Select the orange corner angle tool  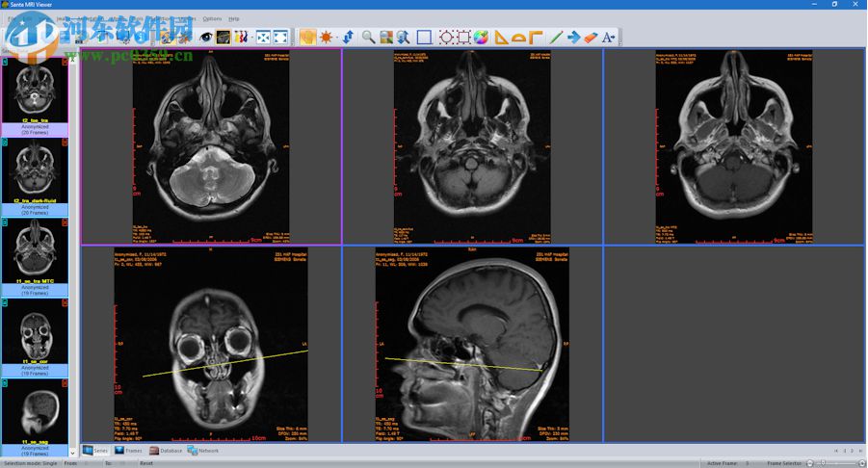[x=536, y=37]
